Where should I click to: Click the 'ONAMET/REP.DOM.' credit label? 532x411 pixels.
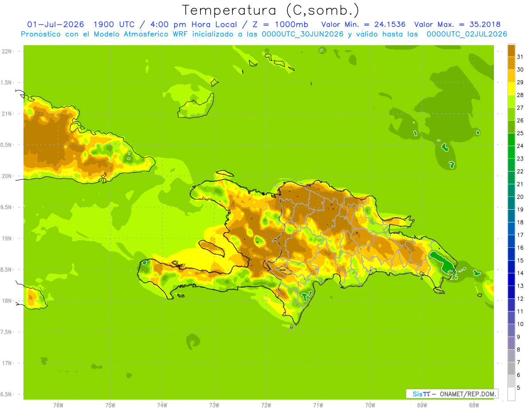tap(468, 394)
